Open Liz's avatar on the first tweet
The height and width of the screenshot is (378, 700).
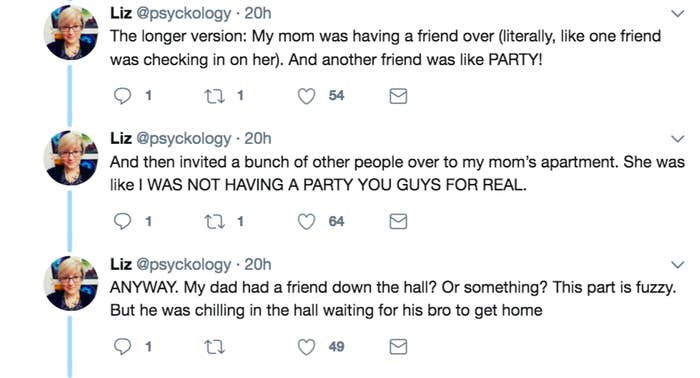click(x=71, y=33)
